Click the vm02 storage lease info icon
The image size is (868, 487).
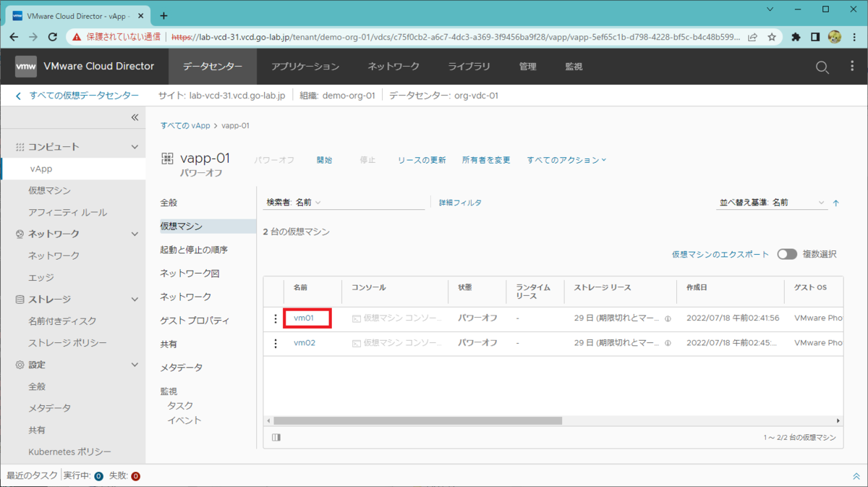tap(668, 343)
